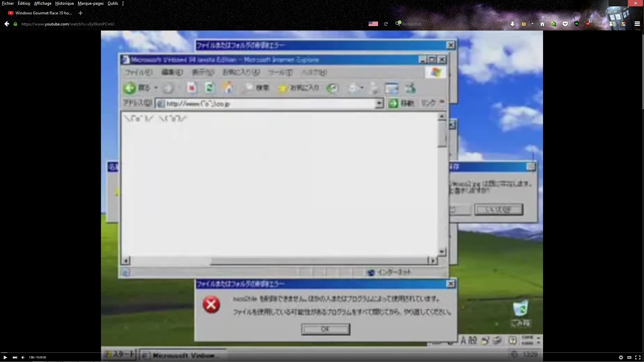The height and width of the screenshot is (362, 644).
Task: Open YouTube player settings gear
Action: coord(621,357)
